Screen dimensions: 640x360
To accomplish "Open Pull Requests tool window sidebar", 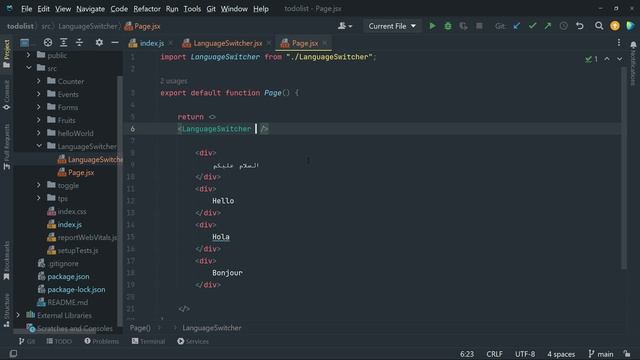I will (7, 147).
